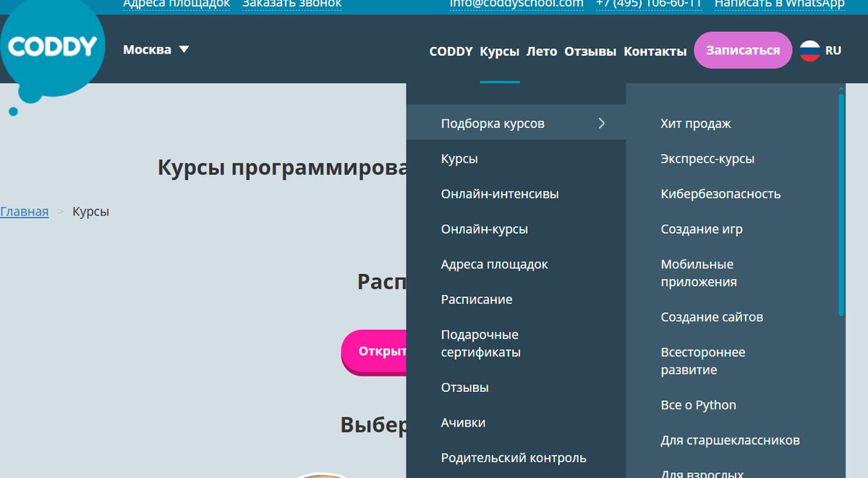
Task: Click the Курсы breadcrumb text
Action: [91, 212]
